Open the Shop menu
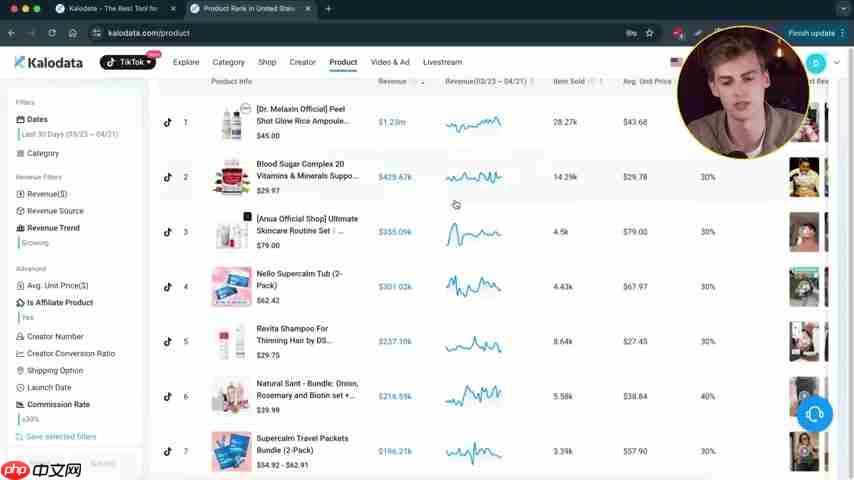This screenshot has height=480, width=854. (x=267, y=62)
